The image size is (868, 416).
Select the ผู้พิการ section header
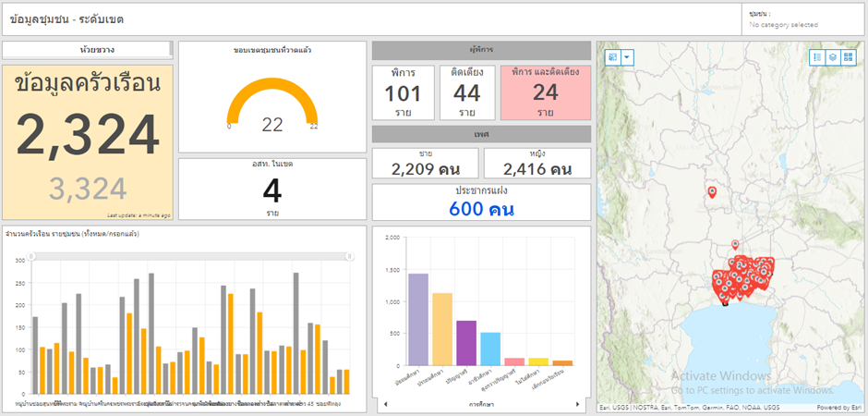coord(481,50)
